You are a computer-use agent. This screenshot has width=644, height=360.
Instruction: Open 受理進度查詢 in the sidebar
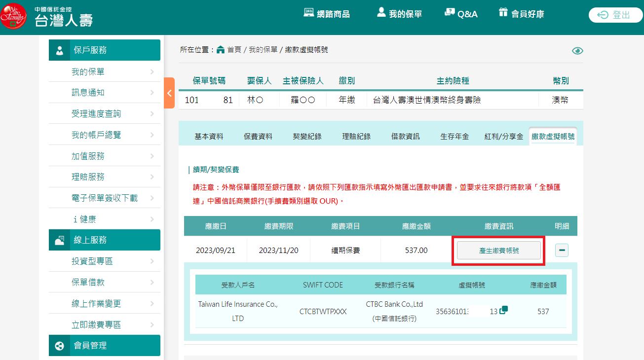coord(105,113)
